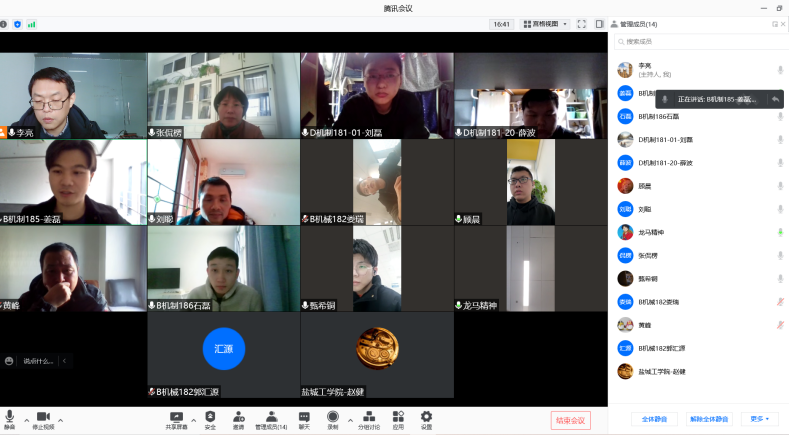Click the Invite (邀请) icon
The image size is (789, 435).
click(239, 418)
